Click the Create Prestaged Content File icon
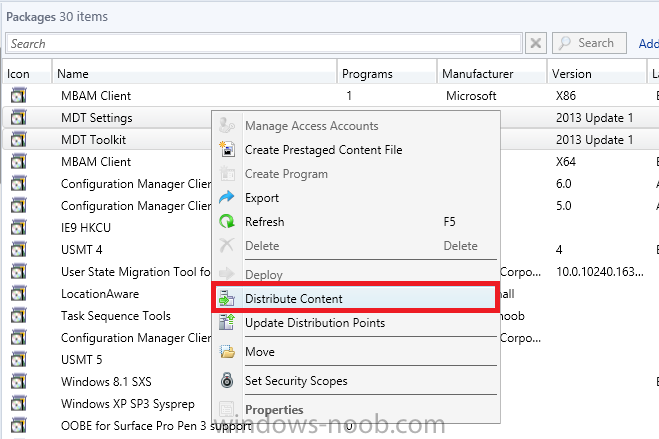This screenshot has width=659, height=439. click(x=227, y=150)
